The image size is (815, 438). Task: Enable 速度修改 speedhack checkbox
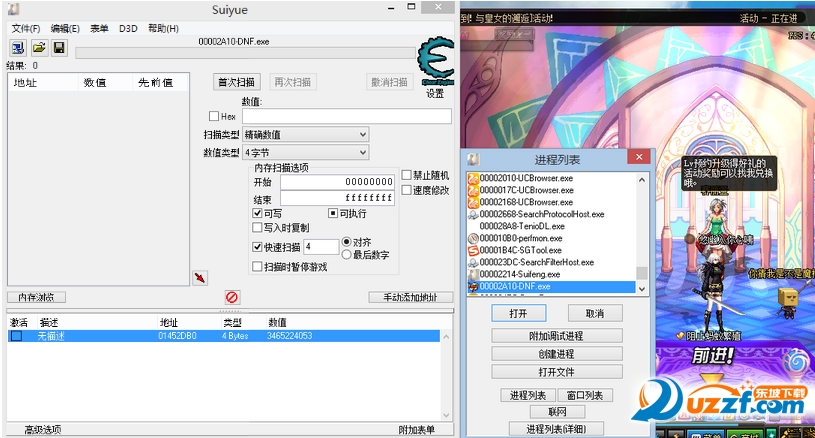click(x=406, y=190)
